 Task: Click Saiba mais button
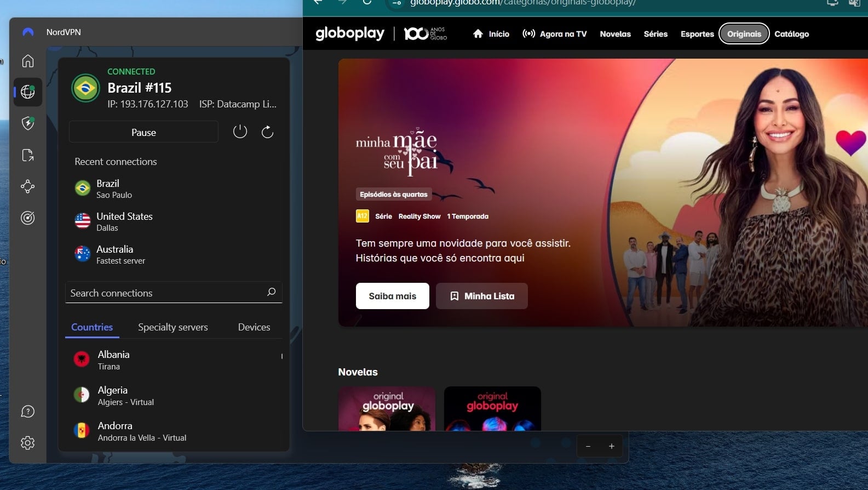(393, 296)
